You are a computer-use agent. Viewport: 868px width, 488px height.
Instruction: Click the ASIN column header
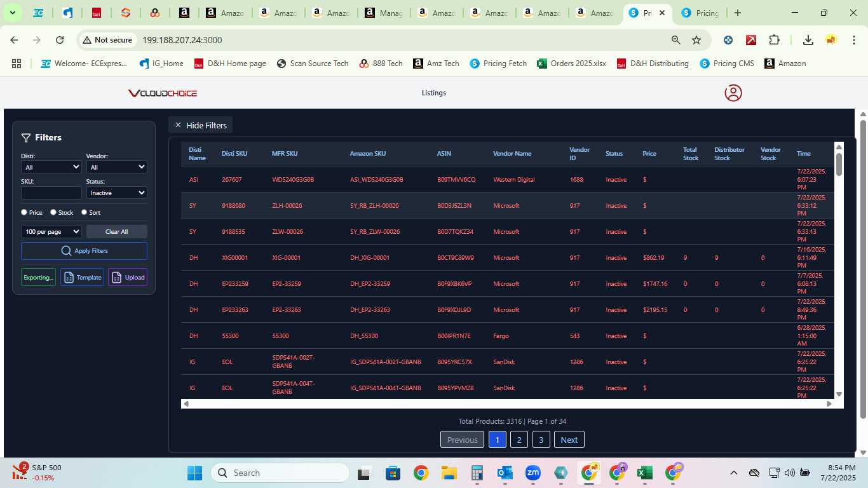pos(444,153)
